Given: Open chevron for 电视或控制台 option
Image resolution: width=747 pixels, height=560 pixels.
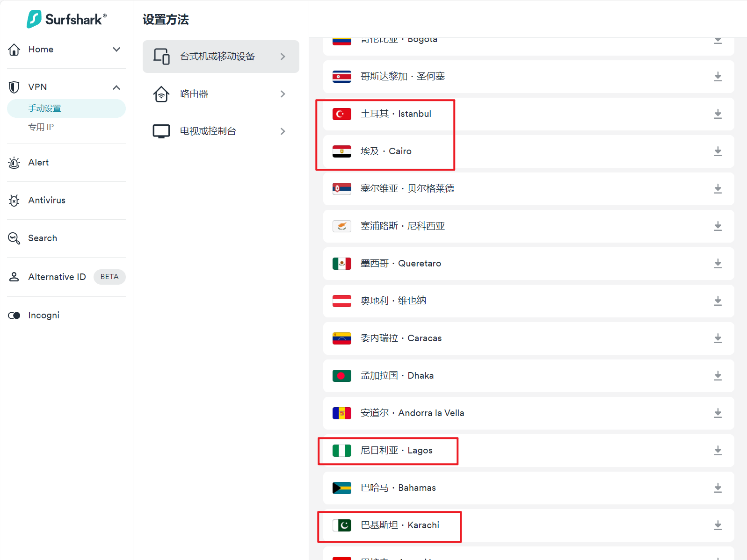Looking at the screenshot, I should [x=283, y=131].
